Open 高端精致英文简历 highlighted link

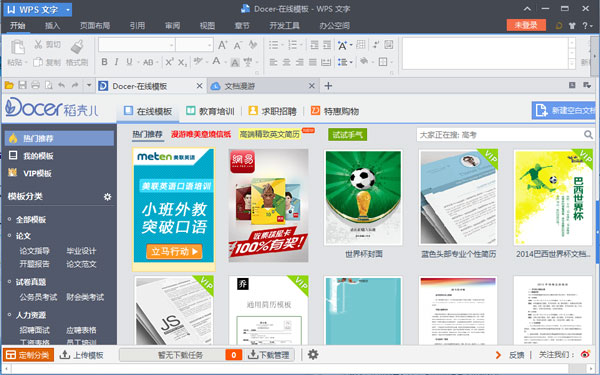click(x=269, y=134)
